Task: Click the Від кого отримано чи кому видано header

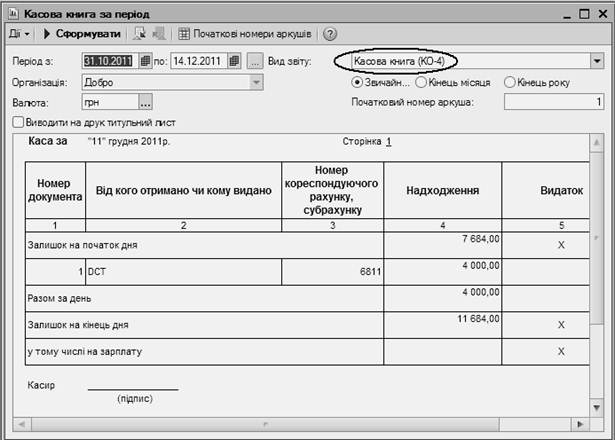Action: tap(184, 190)
